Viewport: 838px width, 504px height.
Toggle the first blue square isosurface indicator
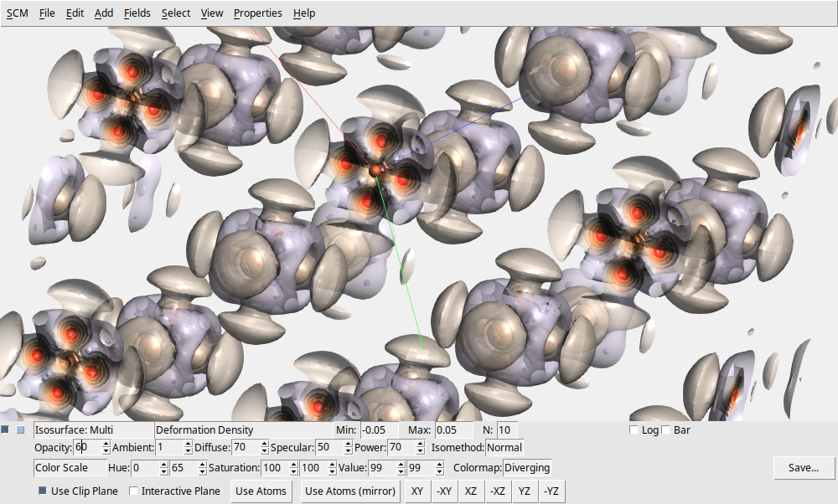click(6, 429)
